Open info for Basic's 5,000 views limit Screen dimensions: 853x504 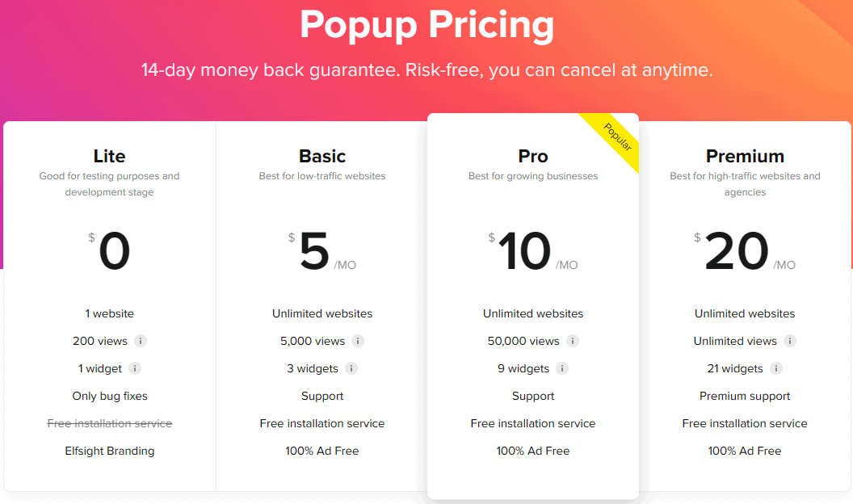click(359, 341)
